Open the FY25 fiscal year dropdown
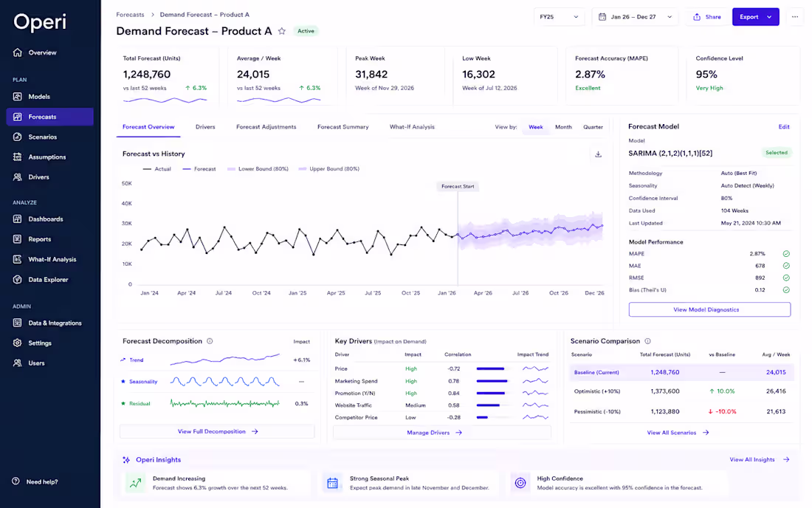This screenshot has height=508, width=812. point(559,17)
